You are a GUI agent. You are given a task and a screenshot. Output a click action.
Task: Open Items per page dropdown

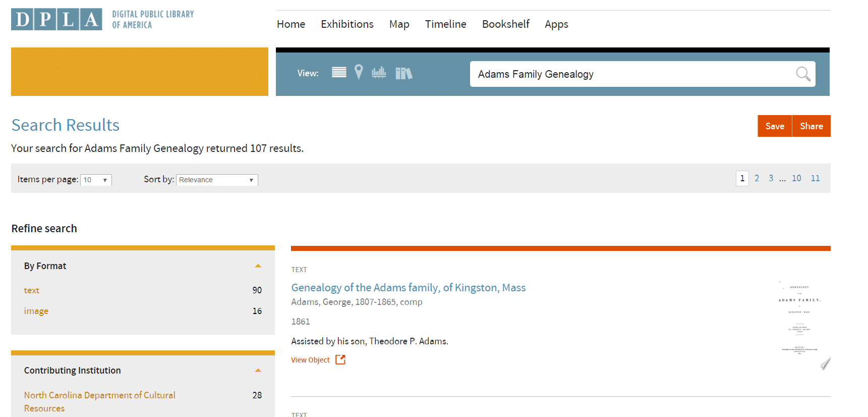tap(96, 180)
